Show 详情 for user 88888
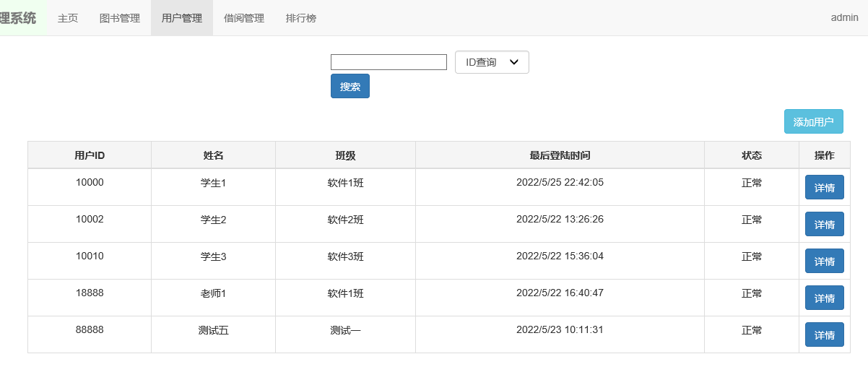 click(825, 334)
